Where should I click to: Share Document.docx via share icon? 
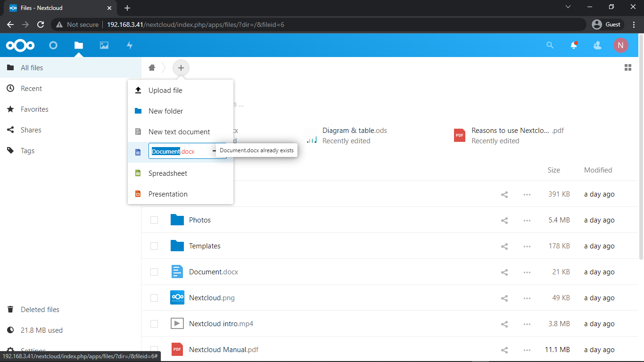click(x=504, y=272)
